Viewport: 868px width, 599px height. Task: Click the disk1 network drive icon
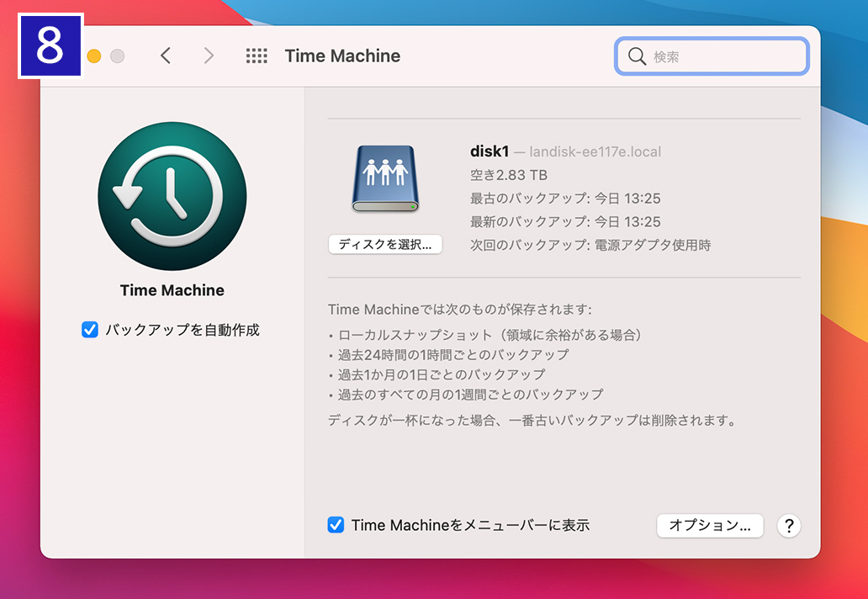[385, 178]
